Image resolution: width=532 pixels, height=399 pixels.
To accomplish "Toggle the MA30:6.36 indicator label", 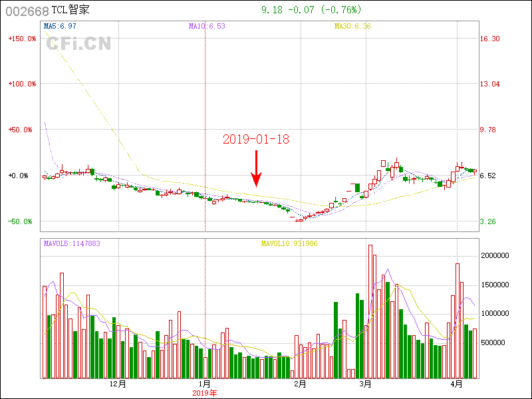I will pos(352,26).
